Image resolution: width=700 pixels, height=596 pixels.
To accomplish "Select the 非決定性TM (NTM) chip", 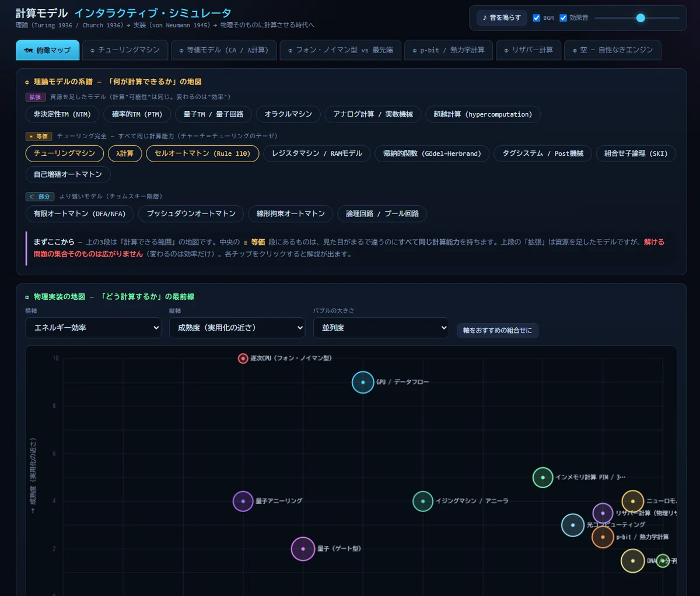I will [x=62, y=114].
